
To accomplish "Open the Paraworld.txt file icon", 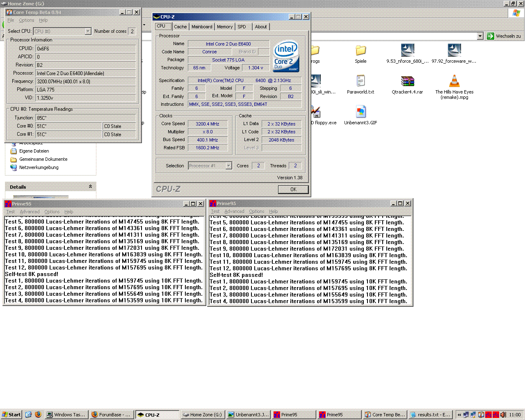I will pos(361,81).
